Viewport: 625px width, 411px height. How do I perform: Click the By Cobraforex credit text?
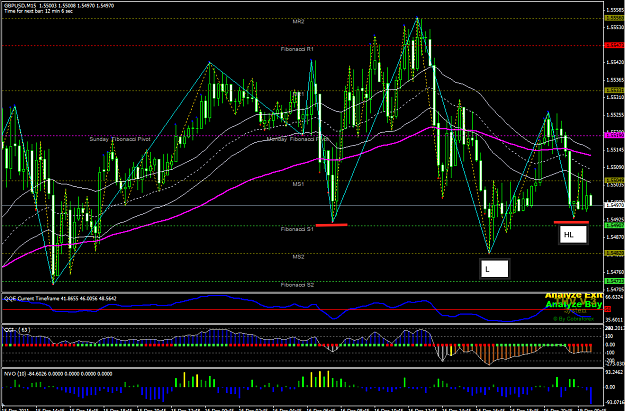(574, 319)
